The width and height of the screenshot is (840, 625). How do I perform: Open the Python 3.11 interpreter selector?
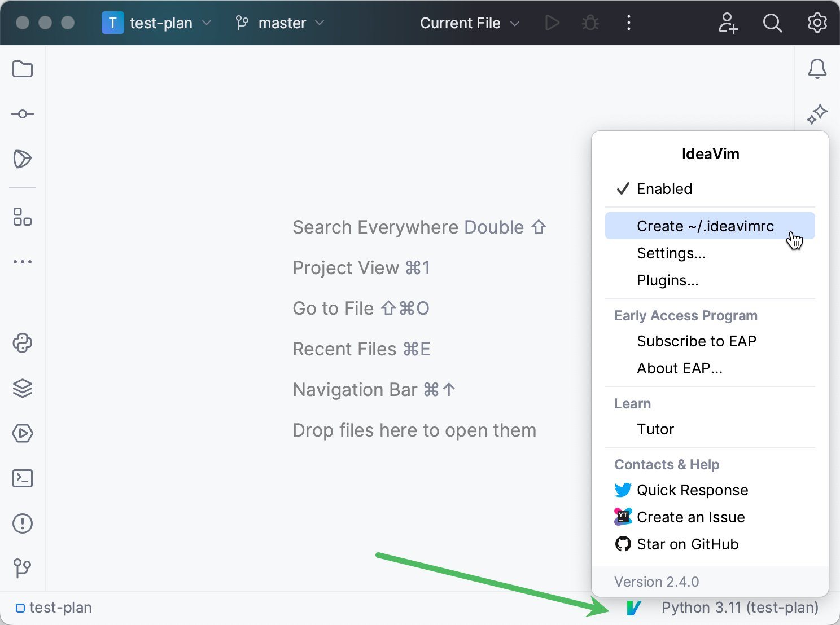tap(740, 608)
